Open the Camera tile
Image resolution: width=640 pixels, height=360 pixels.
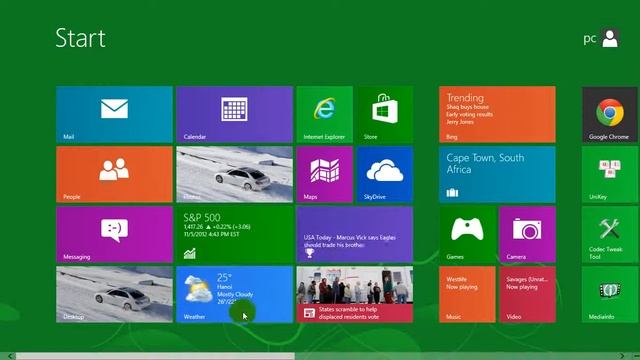tap(527, 234)
